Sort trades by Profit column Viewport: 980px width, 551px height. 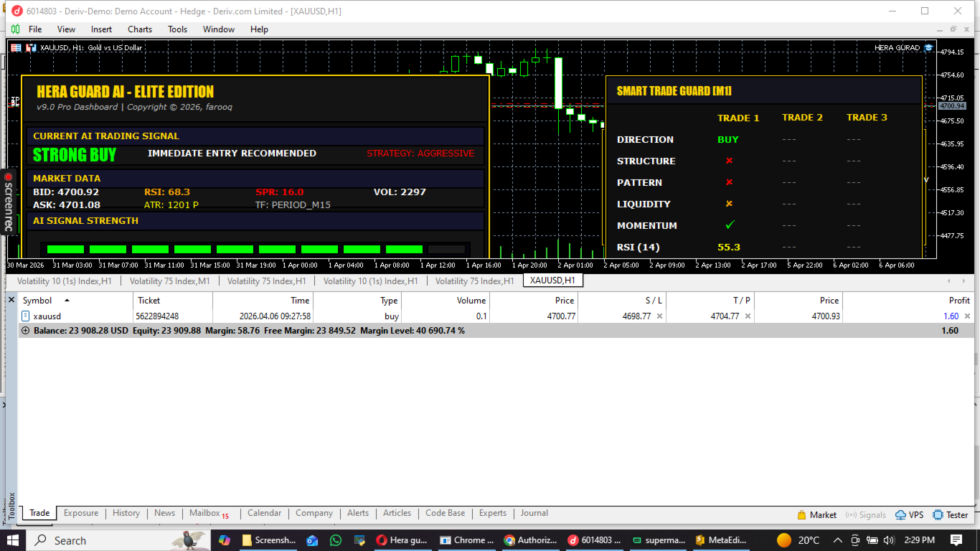908,301
